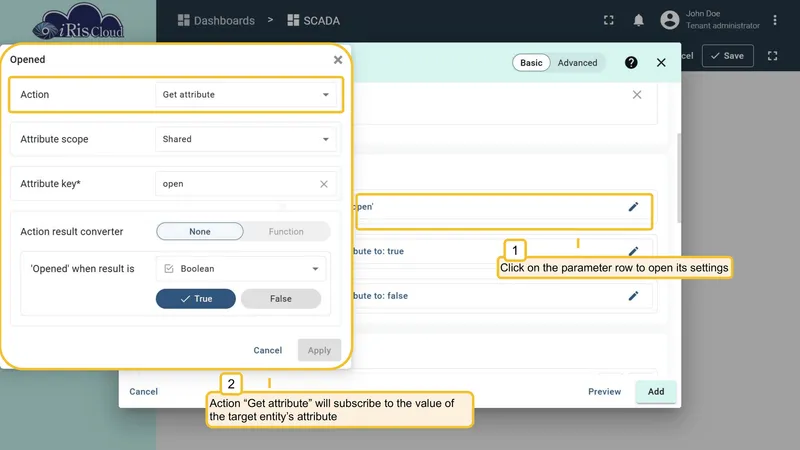The height and width of the screenshot is (450, 800).
Task: Set action result converter to None
Action: coord(200,232)
